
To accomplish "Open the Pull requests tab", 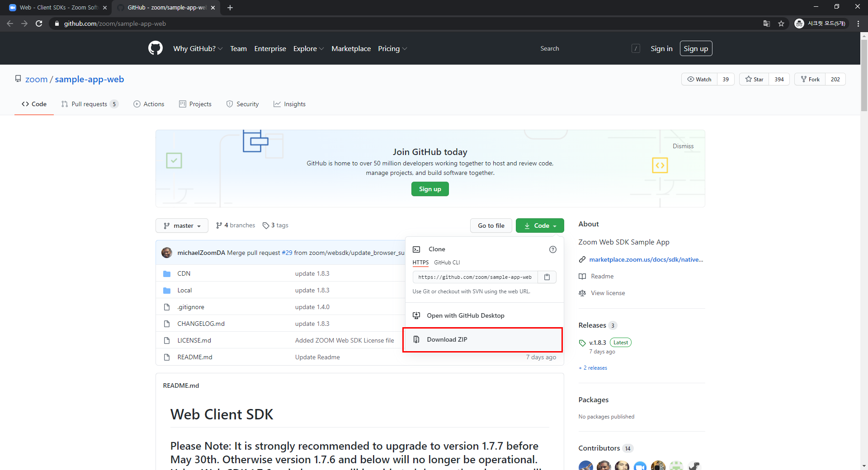I will tap(90, 104).
